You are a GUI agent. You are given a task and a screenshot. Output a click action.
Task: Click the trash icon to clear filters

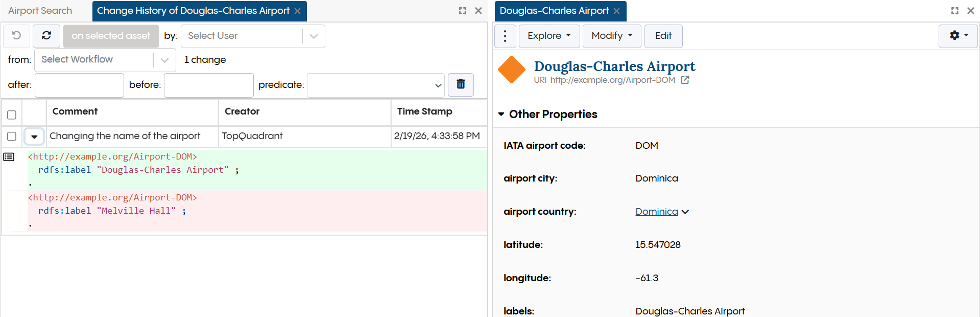[x=461, y=84]
